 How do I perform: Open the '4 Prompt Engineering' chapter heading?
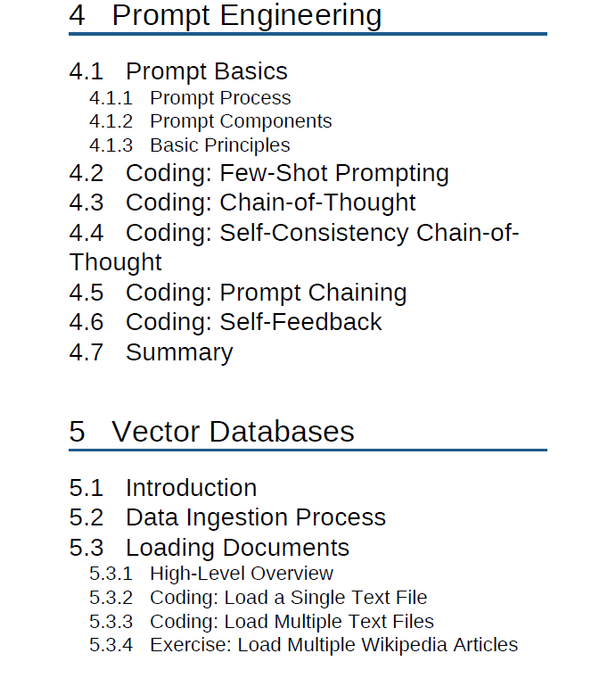[225, 16]
